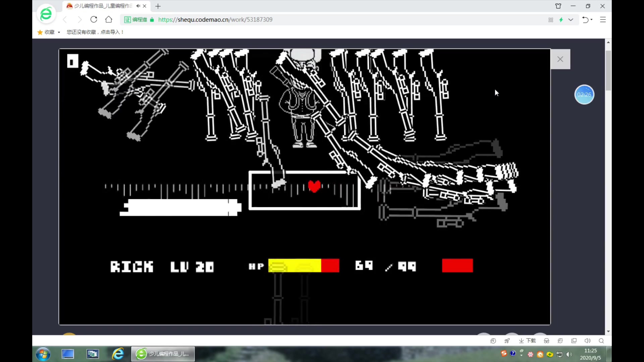Expand the dropdown beside the undo arrow

point(591,19)
